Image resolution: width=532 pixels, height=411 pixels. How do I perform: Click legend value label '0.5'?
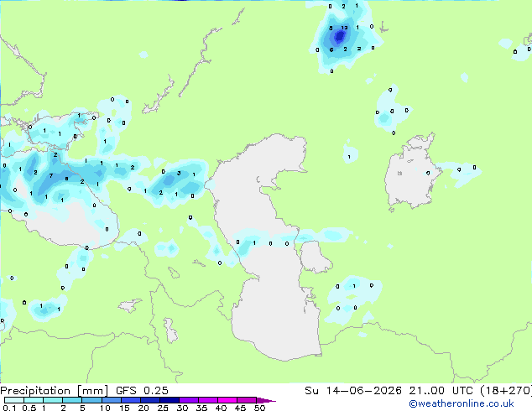click(29, 408)
